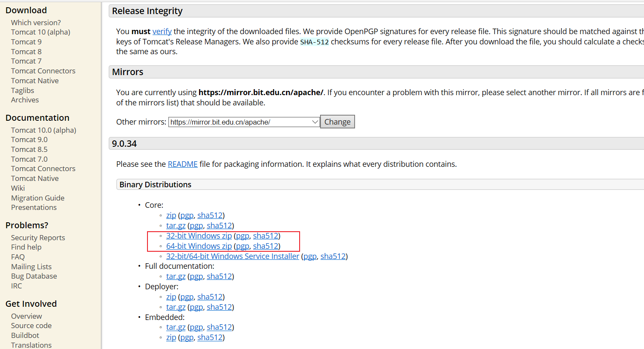The width and height of the screenshot is (644, 349).
Task: Open pgp for Deployer tar.gz
Action: pos(196,307)
